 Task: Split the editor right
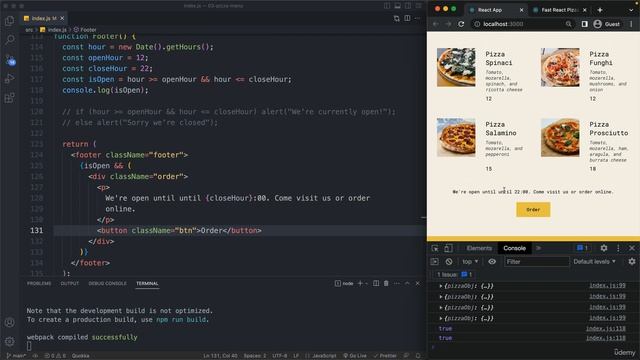coord(407,18)
